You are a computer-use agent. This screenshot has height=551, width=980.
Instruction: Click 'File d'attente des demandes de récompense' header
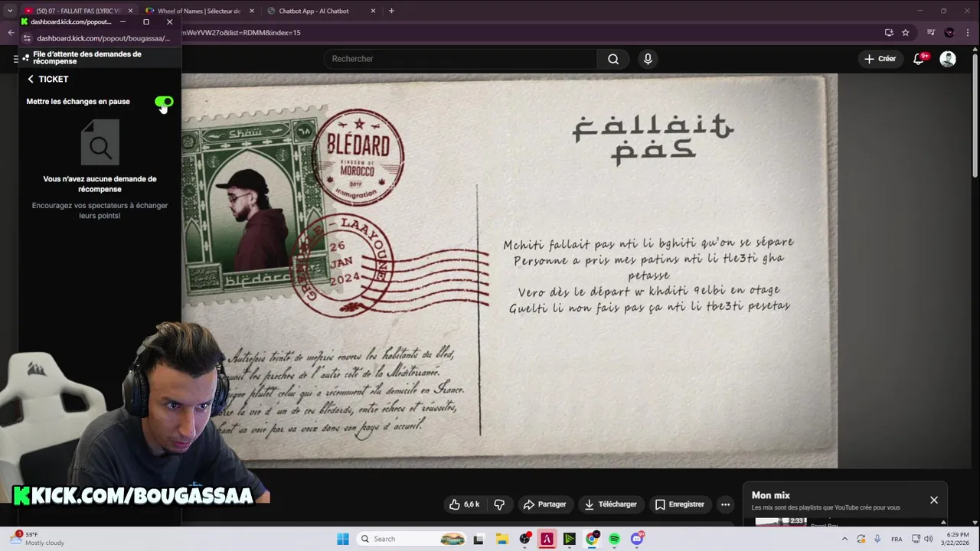click(87, 57)
